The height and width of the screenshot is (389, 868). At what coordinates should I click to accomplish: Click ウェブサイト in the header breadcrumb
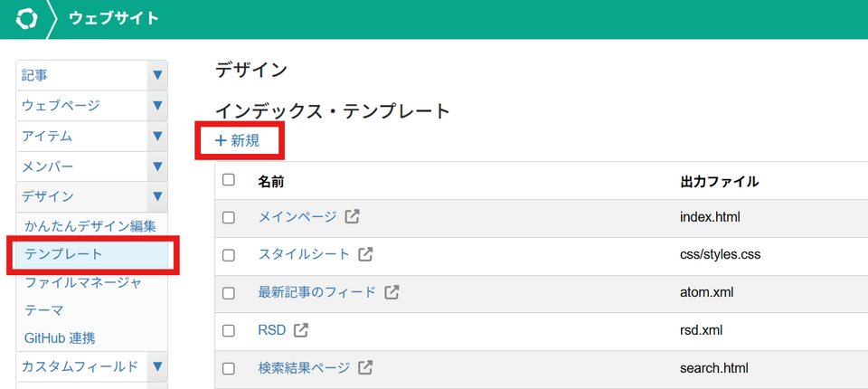coord(114,19)
